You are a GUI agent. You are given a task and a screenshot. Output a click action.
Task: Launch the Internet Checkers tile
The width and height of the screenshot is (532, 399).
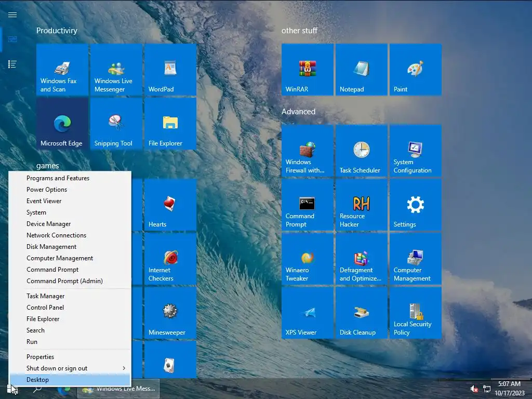pos(170,259)
